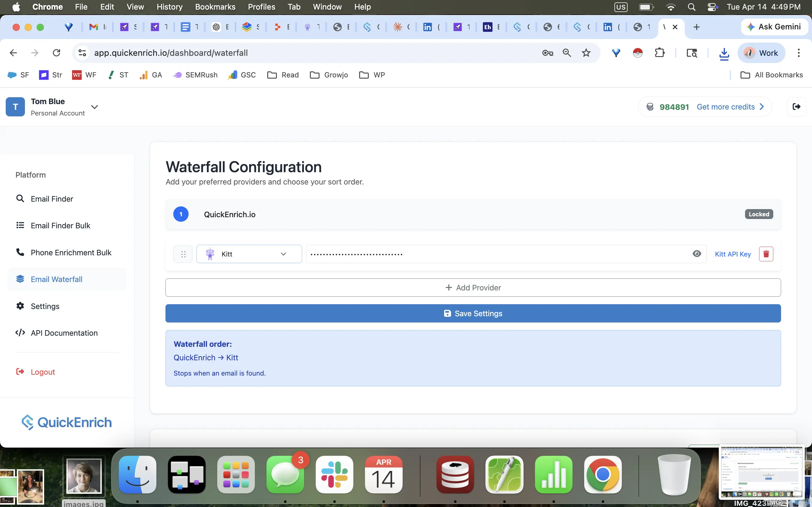This screenshot has height=507, width=812.
Task: Click the Kitt API key input field
Action: pyautogui.click(x=497, y=254)
